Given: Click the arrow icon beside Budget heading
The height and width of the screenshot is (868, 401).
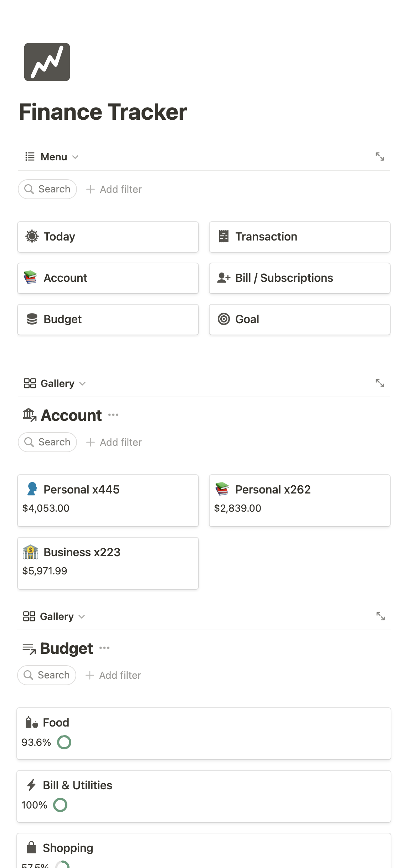Looking at the screenshot, I should (29, 649).
